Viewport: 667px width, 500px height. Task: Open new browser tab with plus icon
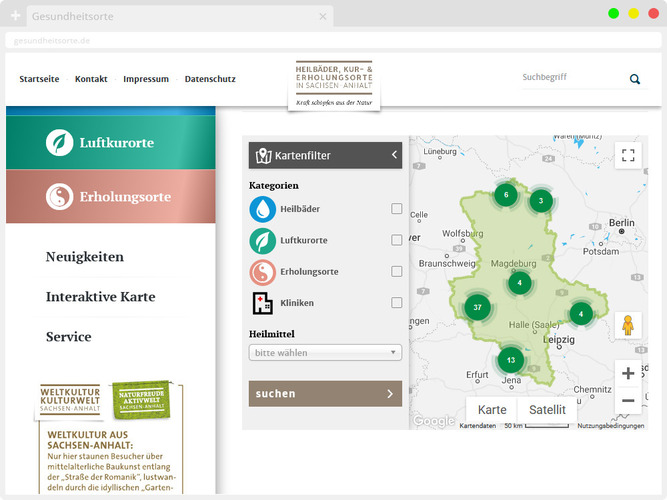pyautogui.click(x=15, y=17)
